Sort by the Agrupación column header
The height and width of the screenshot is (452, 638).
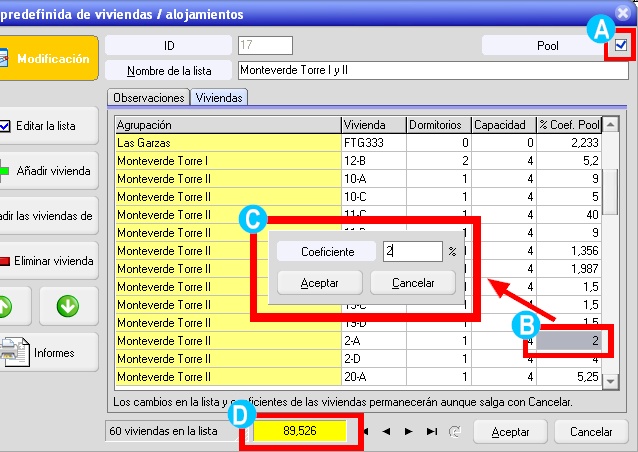[x=228, y=125]
